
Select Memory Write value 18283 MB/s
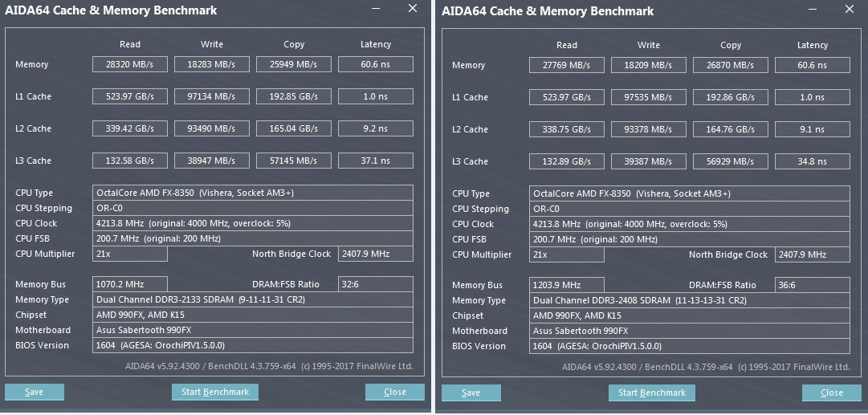pyautogui.click(x=212, y=64)
